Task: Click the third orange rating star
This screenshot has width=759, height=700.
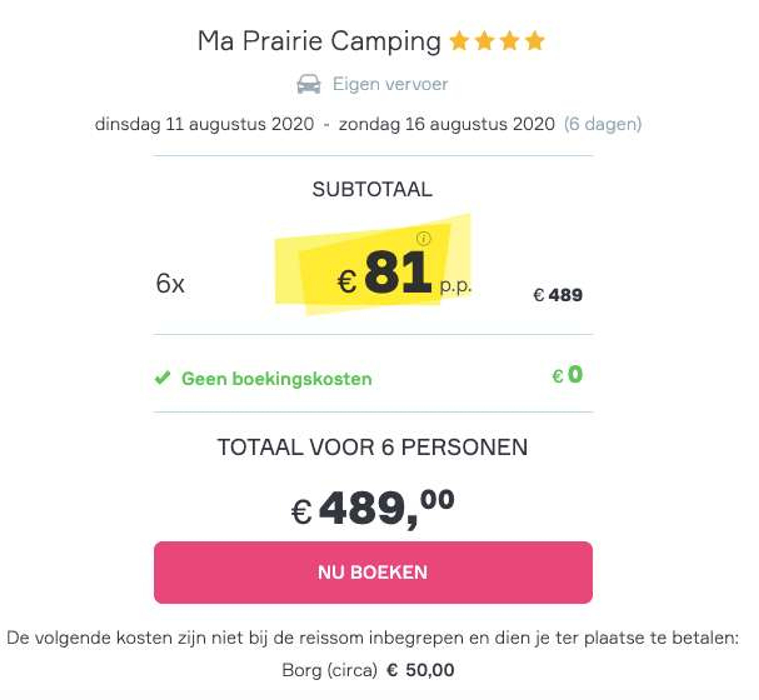Action: [509, 41]
